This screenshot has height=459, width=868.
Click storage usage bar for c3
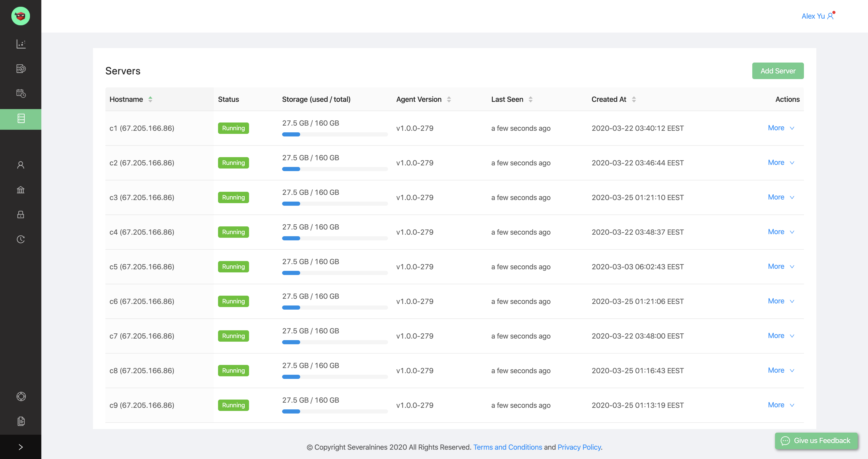click(x=335, y=204)
